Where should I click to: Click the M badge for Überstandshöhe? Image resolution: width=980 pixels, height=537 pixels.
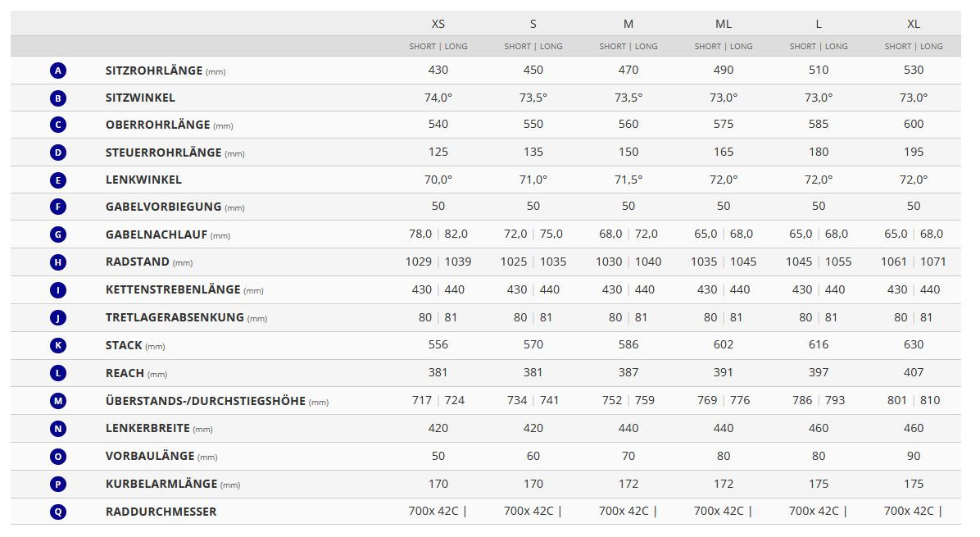(x=57, y=401)
